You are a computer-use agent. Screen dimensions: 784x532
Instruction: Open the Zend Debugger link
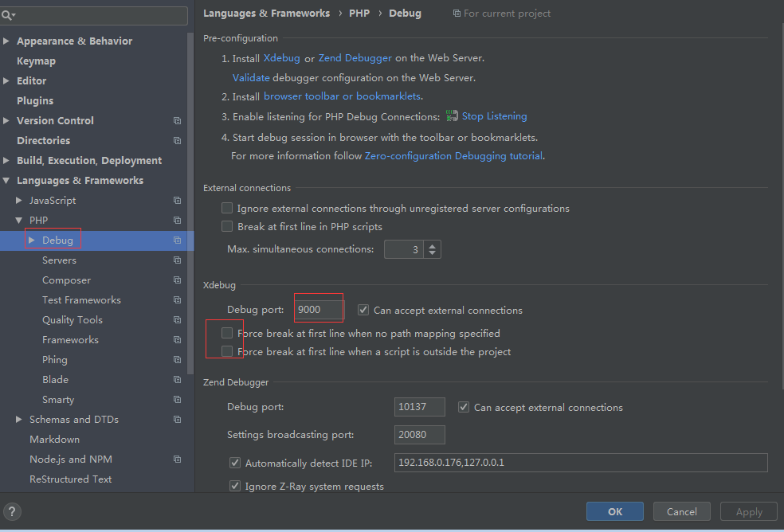click(355, 58)
